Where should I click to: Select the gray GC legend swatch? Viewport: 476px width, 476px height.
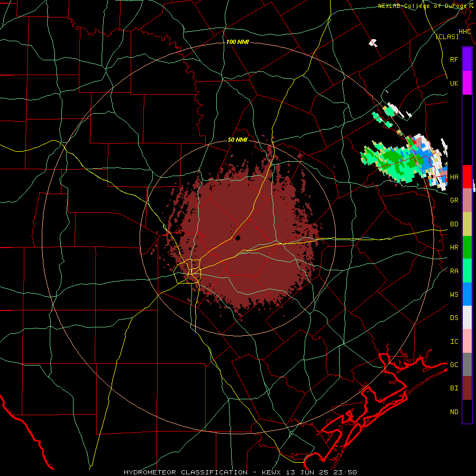(x=467, y=364)
